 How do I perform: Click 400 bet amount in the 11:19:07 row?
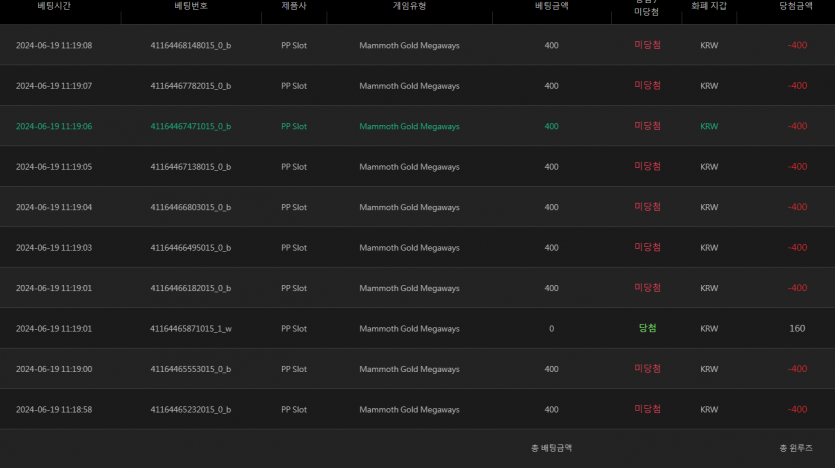552,86
